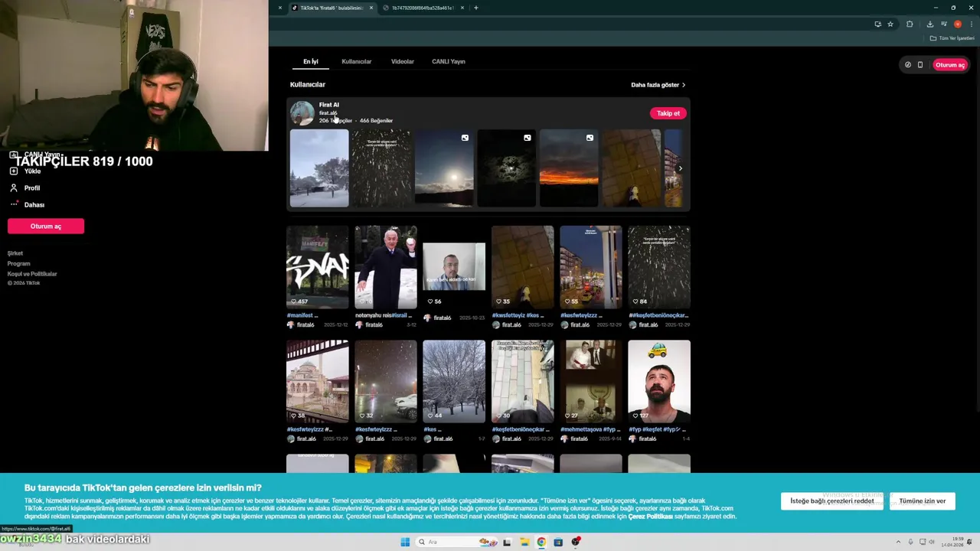Click the next arrow on user video carousel
The height and width of the screenshot is (551, 980).
pos(680,168)
